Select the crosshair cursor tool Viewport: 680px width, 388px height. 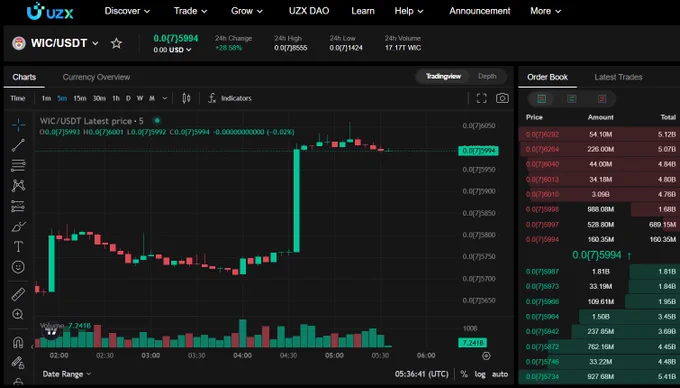point(18,125)
